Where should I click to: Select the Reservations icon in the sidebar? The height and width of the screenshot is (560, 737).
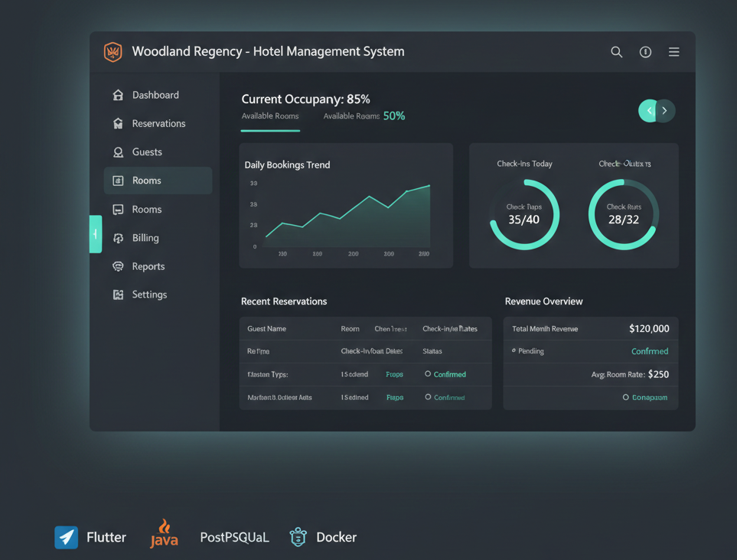[119, 123]
